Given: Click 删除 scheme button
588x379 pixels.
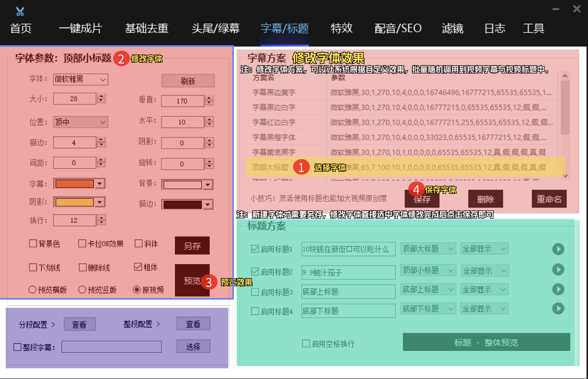Looking at the screenshot, I should 486,199.
